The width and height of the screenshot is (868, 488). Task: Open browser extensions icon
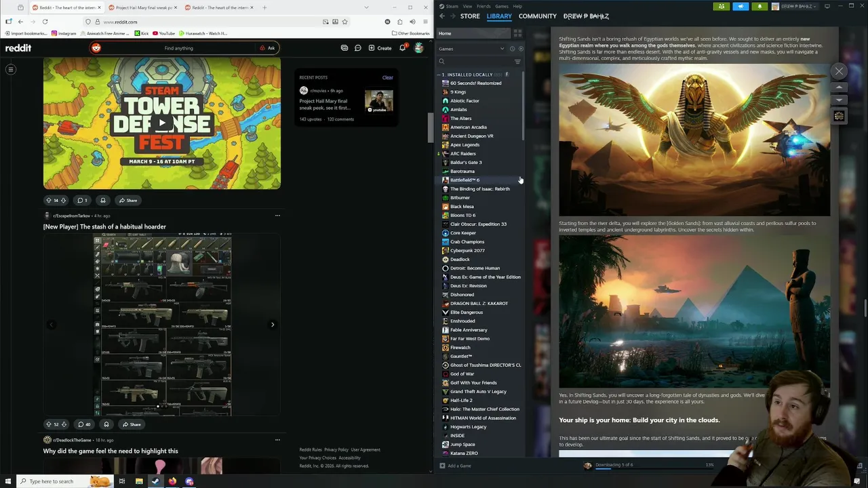coord(399,22)
